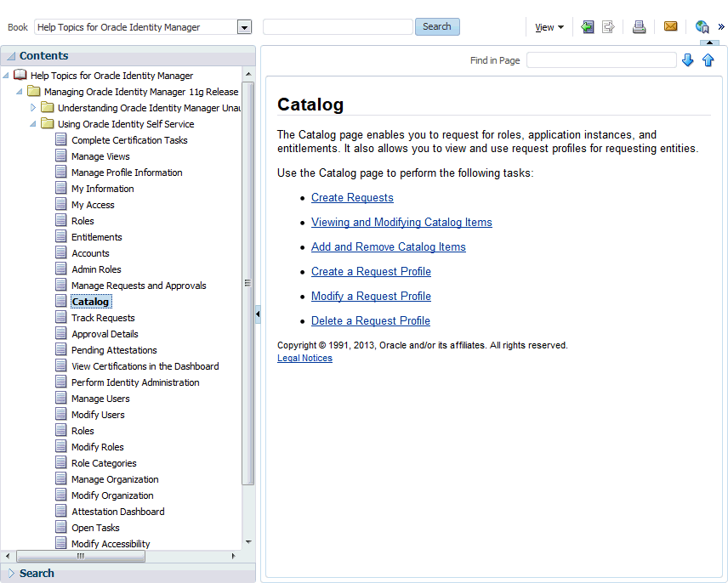Open the View menu
The image size is (728, 583).
[x=549, y=27]
